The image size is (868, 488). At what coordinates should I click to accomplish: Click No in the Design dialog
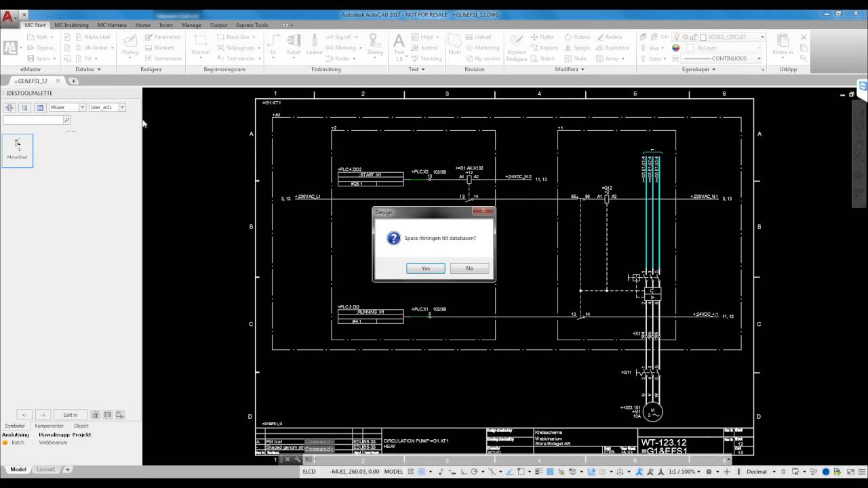pos(469,268)
